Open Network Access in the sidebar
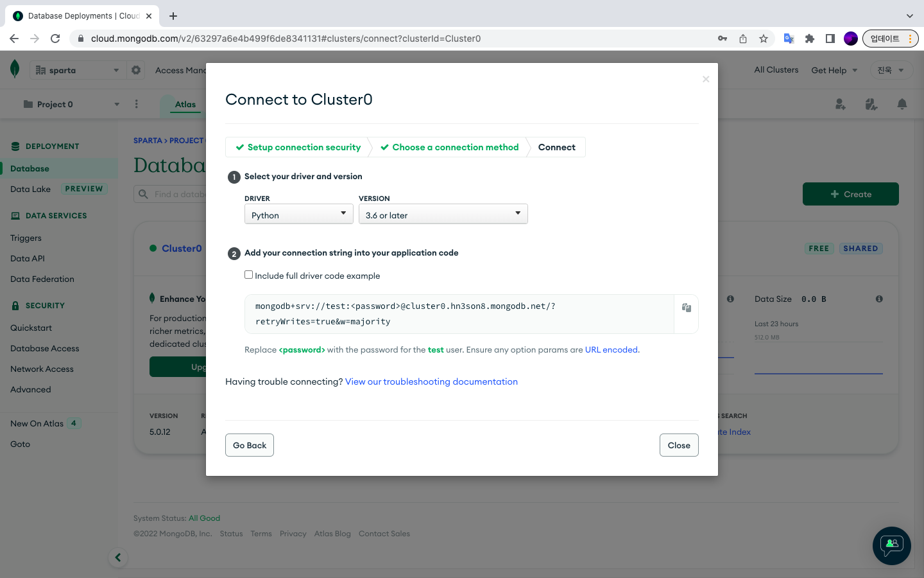Image resolution: width=924 pixels, height=578 pixels. point(42,369)
